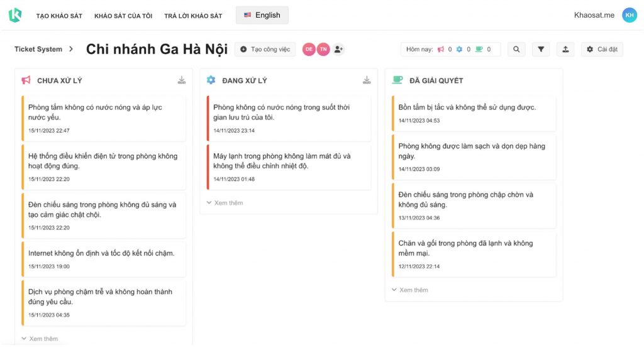Open the KHẢO SÁT CỦA TÔI menu
The image size is (644, 358).
123,16
